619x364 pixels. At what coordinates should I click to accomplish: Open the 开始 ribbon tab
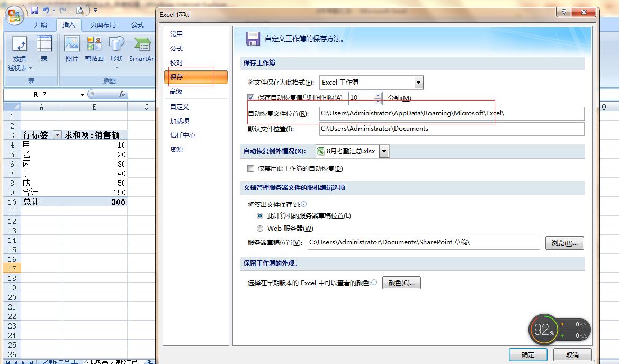[41, 24]
